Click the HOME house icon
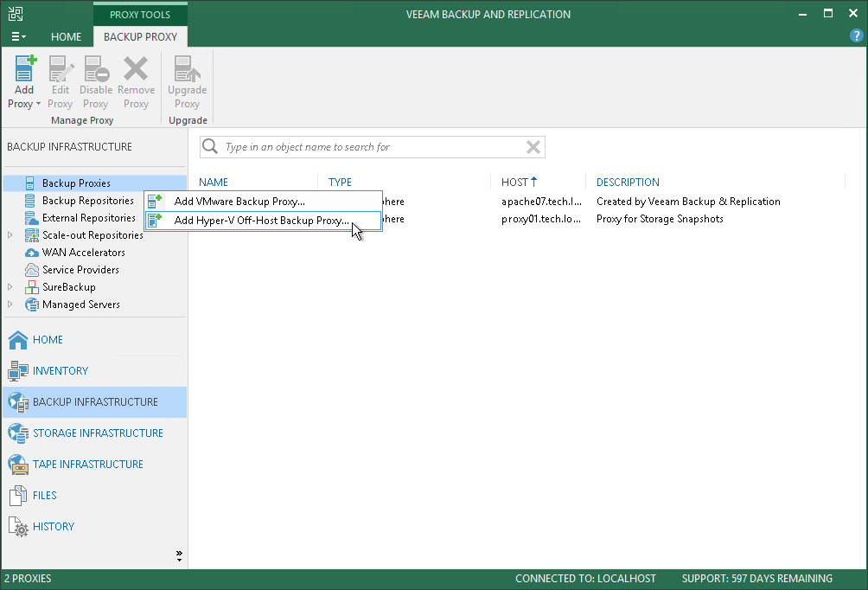Viewport: 868px width, 590px height. tap(18, 340)
